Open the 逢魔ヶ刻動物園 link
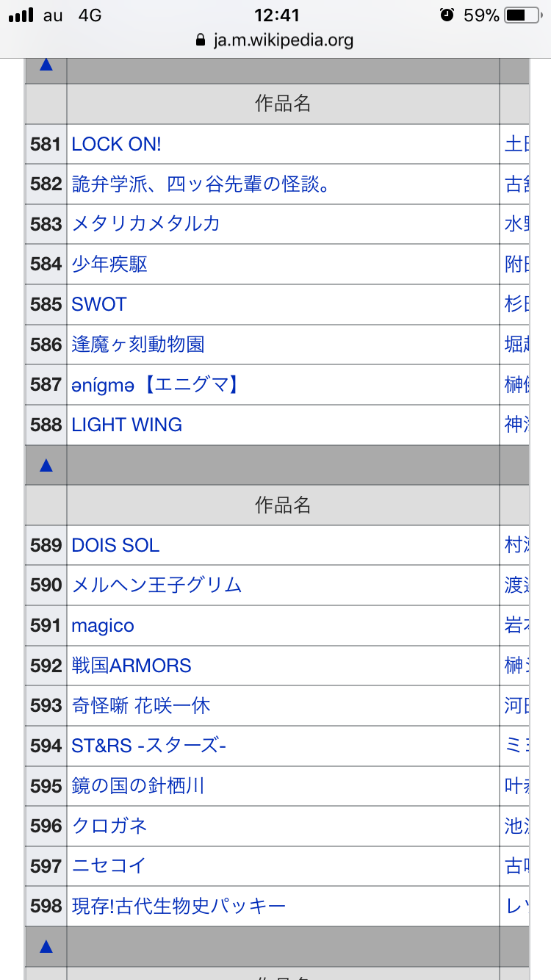Image resolution: width=551 pixels, height=980 pixels. click(x=138, y=345)
